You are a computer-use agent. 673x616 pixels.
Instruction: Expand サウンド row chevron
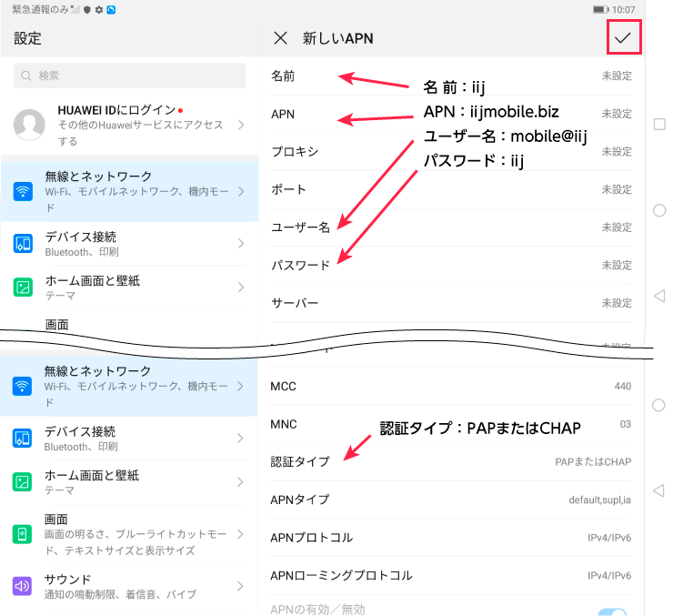[x=240, y=586]
